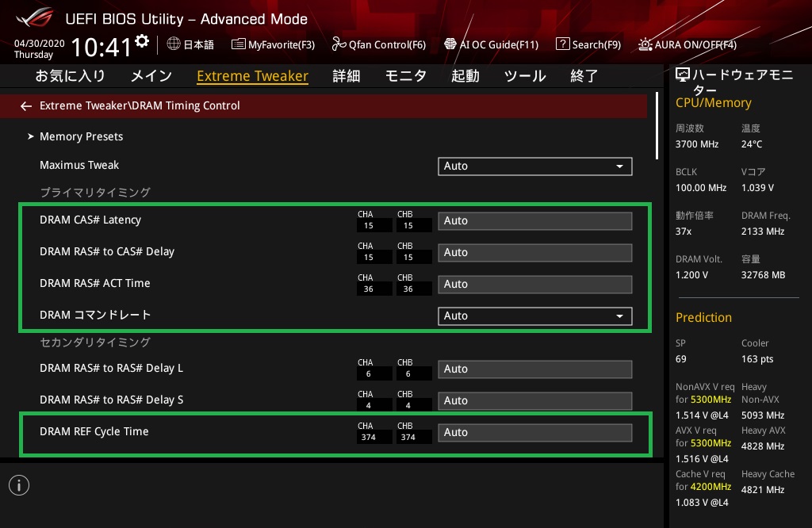Click DRAM RAS# ACT Time CHB value 36
812x528 pixels.
pyautogui.click(x=408, y=289)
